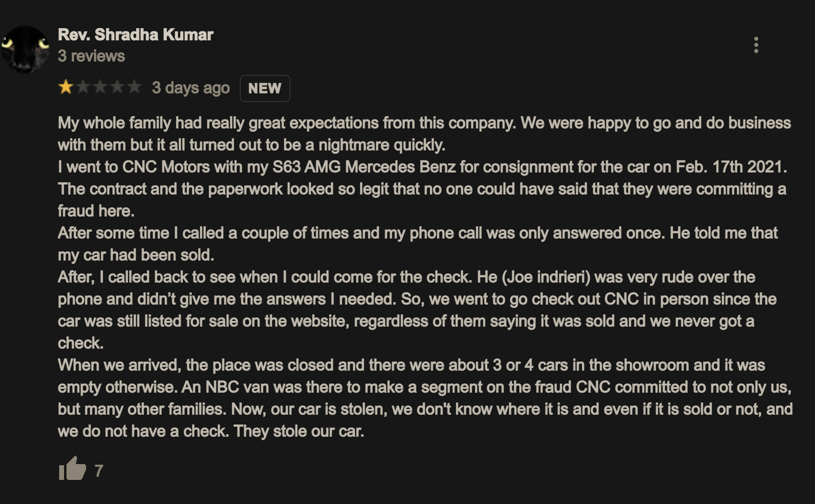Open the three-dot review options menu

(x=756, y=45)
